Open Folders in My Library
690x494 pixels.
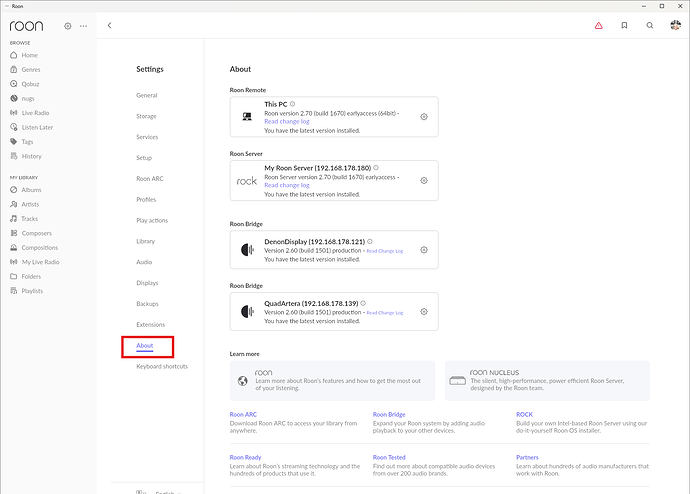(x=26, y=276)
